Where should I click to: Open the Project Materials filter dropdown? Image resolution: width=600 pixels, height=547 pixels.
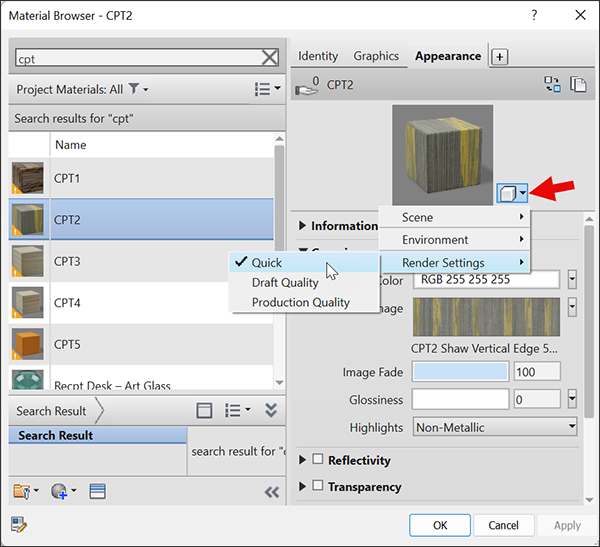tap(139, 90)
